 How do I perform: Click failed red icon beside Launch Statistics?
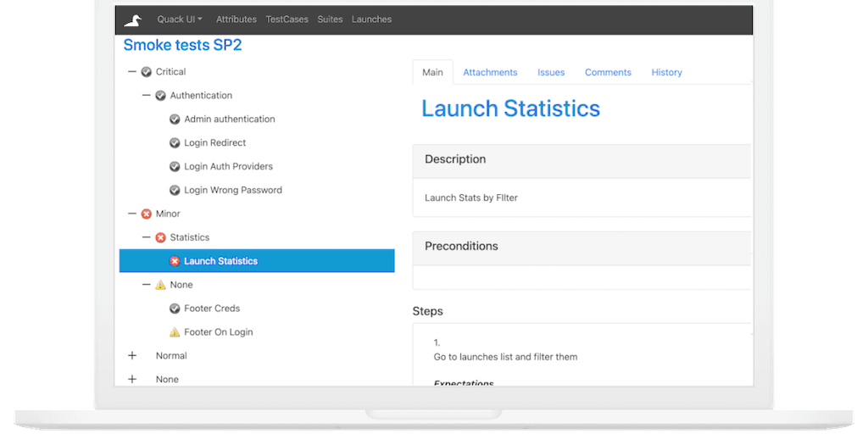175,261
